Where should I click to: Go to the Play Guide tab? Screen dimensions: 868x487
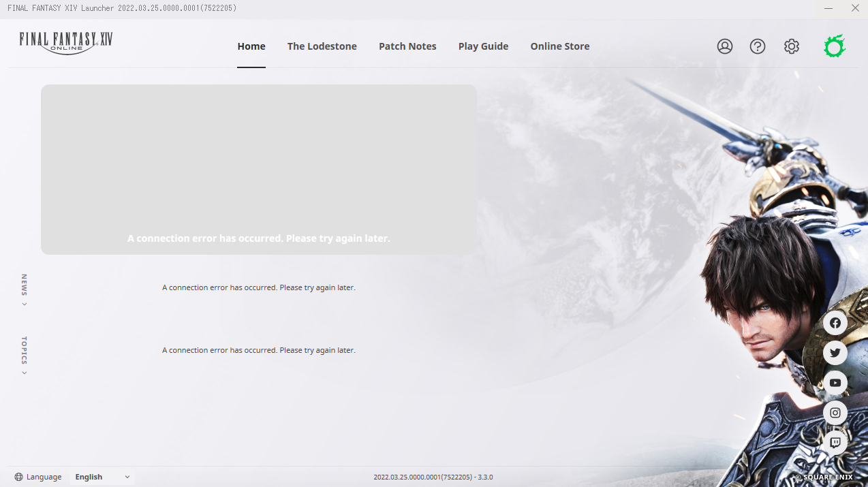[484, 46]
